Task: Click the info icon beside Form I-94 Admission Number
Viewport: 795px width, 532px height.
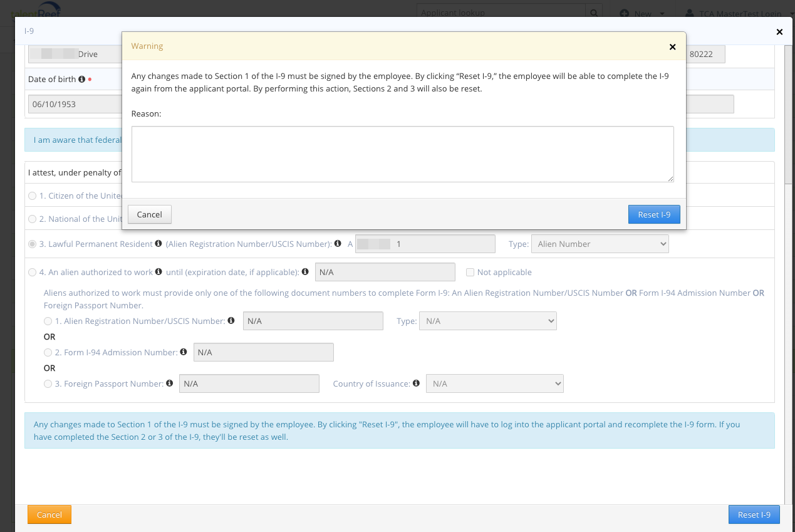Action: 183,352
